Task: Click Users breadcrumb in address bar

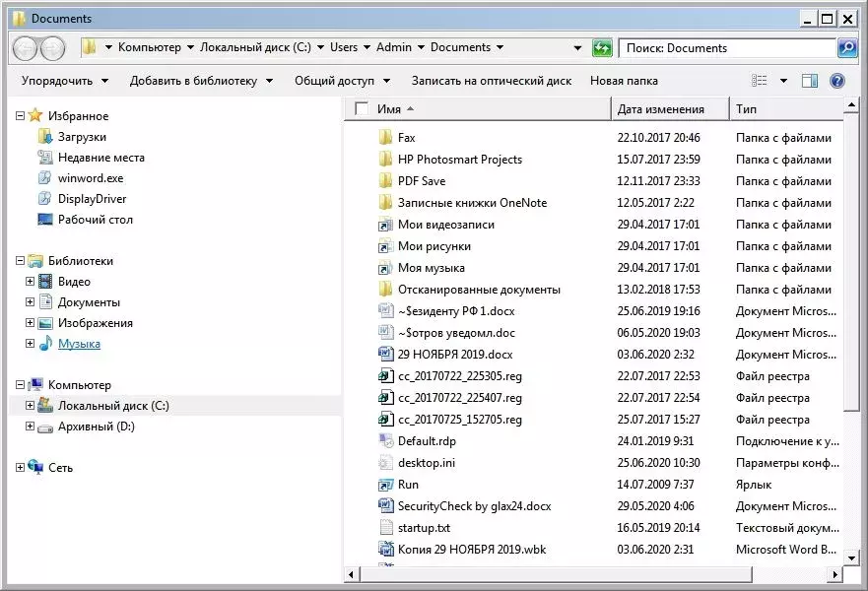Action: click(344, 47)
